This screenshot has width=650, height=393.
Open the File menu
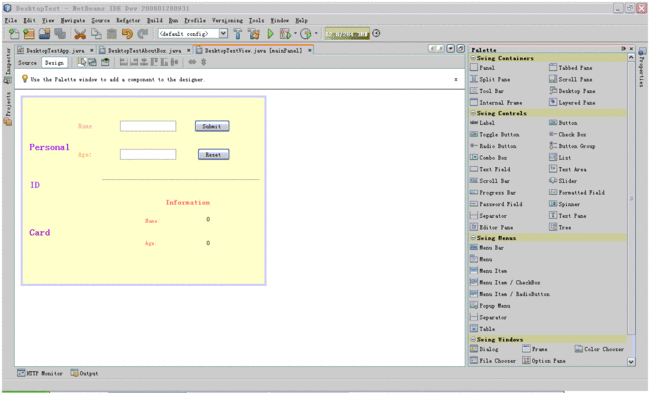[x=11, y=20]
